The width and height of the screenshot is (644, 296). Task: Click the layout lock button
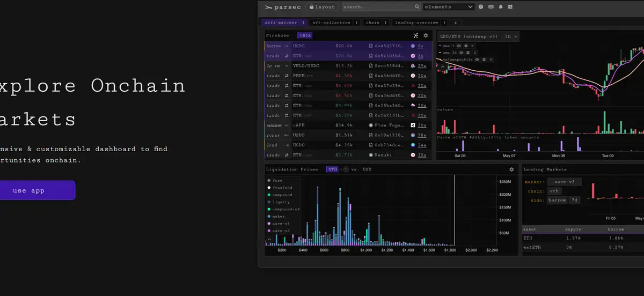click(x=322, y=7)
